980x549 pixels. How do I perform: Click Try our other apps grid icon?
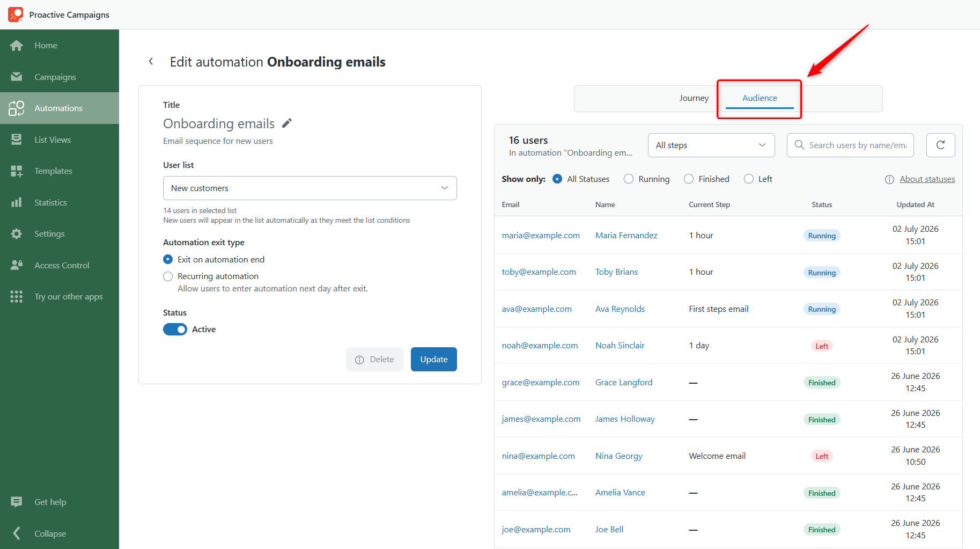[17, 297]
